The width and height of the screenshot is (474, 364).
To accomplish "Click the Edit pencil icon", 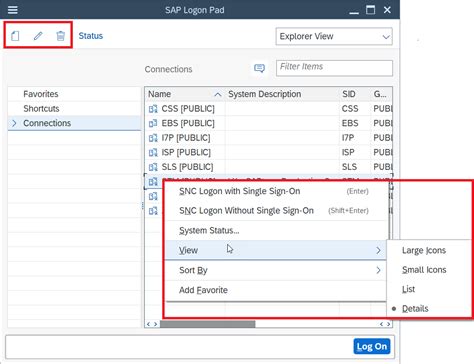I will 38,36.
